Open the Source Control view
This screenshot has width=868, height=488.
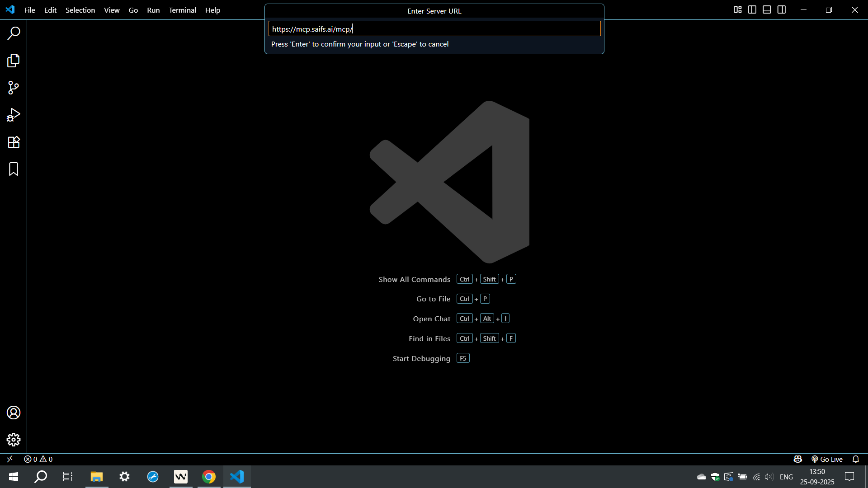(14, 88)
